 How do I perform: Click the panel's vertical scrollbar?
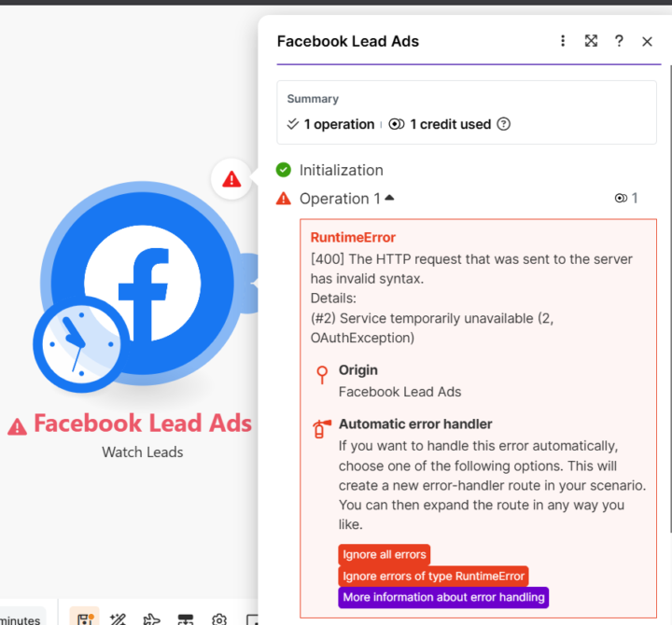coord(670,299)
